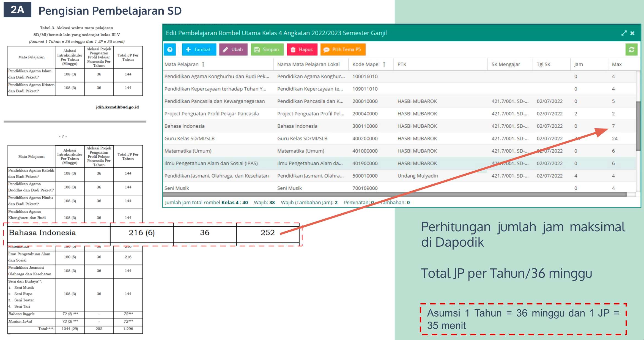This screenshot has width=644, height=340.
Task: Select Ilmu Pengetahuan Alam dan Sosial row
Action: tap(211, 163)
